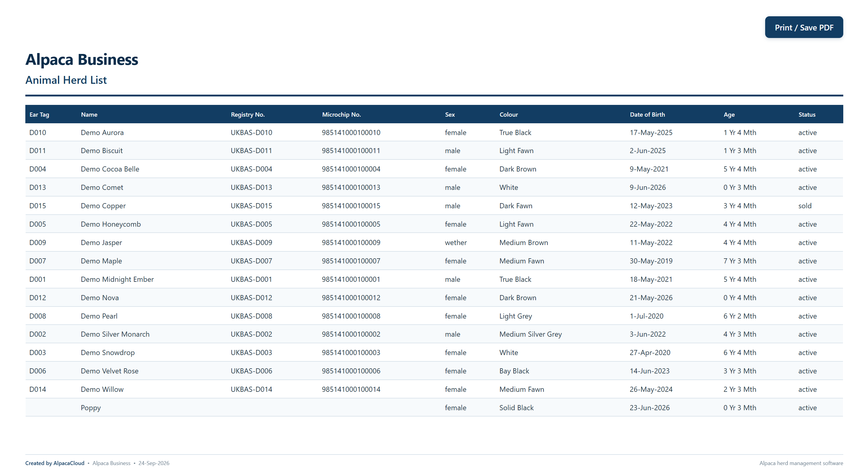Click ear tag D014

coord(37,389)
